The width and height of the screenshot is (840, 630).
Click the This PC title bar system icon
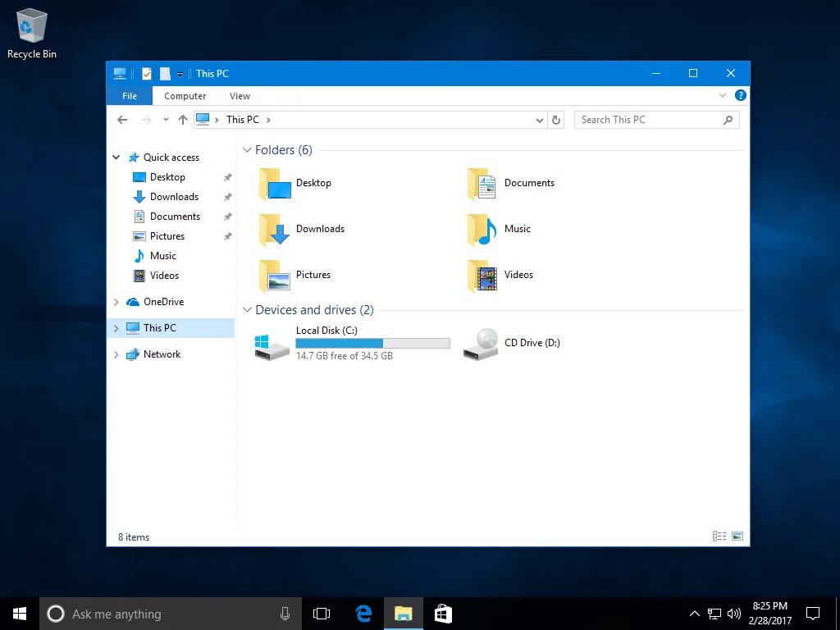click(x=120, y=73)
